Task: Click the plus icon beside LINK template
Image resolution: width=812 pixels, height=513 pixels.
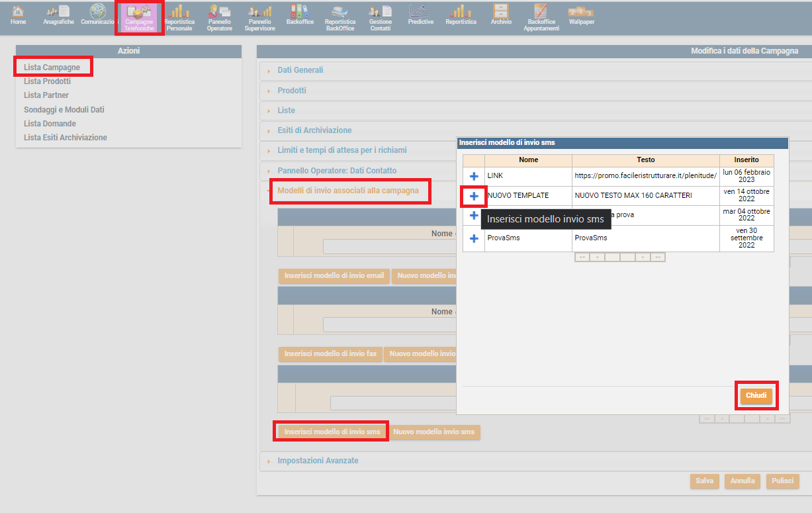Action: tap(474, 176)
